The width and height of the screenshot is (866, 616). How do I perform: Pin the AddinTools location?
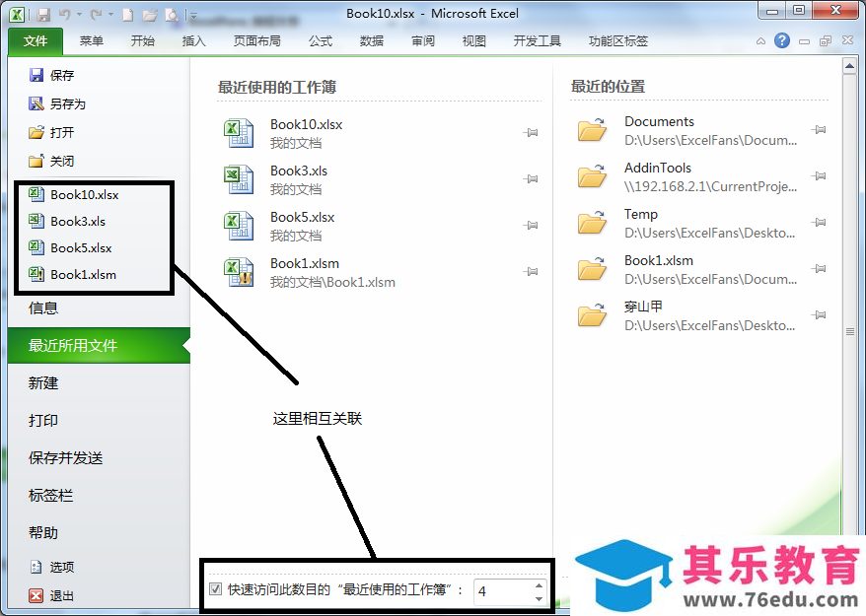point(819,176)
